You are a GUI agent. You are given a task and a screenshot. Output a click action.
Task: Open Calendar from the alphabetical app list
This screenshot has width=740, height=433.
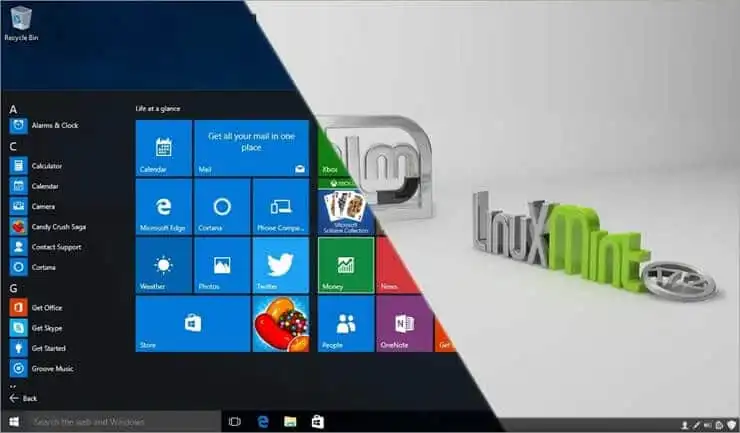[34, 186]
